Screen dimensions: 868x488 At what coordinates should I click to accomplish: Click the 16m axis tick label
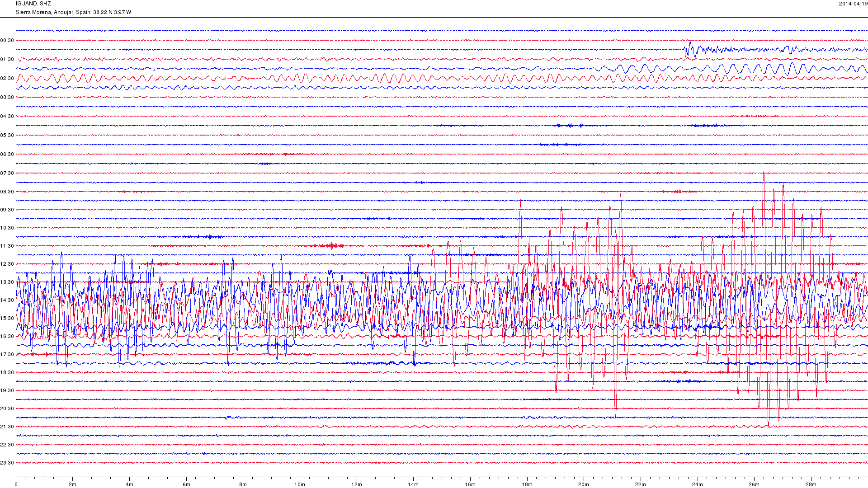tap(470, 485)
